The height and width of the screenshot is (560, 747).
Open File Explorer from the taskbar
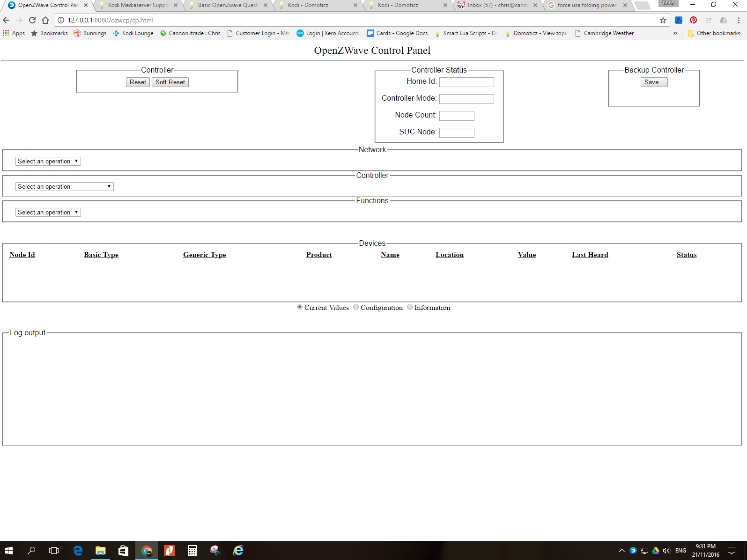click(x=100, y=551)
